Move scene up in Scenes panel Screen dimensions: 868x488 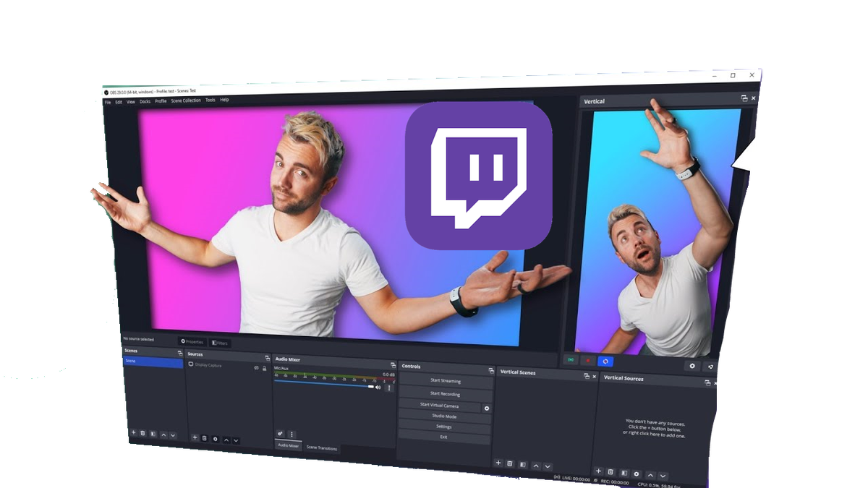click(163, 435)
